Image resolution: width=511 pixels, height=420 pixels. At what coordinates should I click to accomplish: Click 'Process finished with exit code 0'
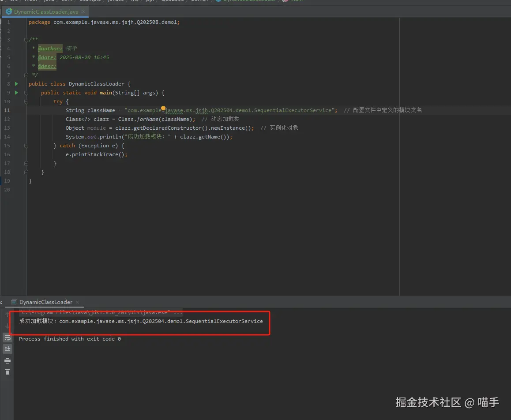pyautogui.click(x=70, y=339)
